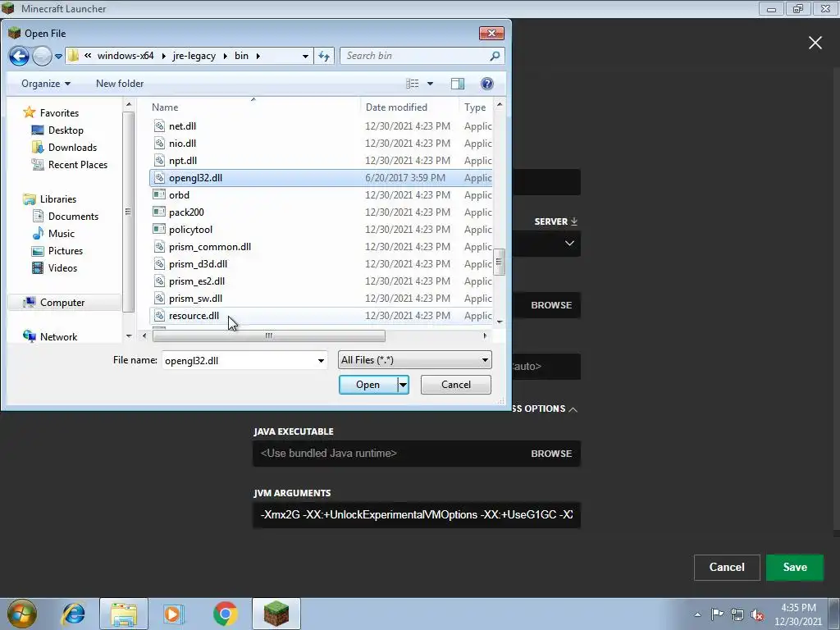Sort files by Type column
840x630 pixels.
click(x=475, y=107)
